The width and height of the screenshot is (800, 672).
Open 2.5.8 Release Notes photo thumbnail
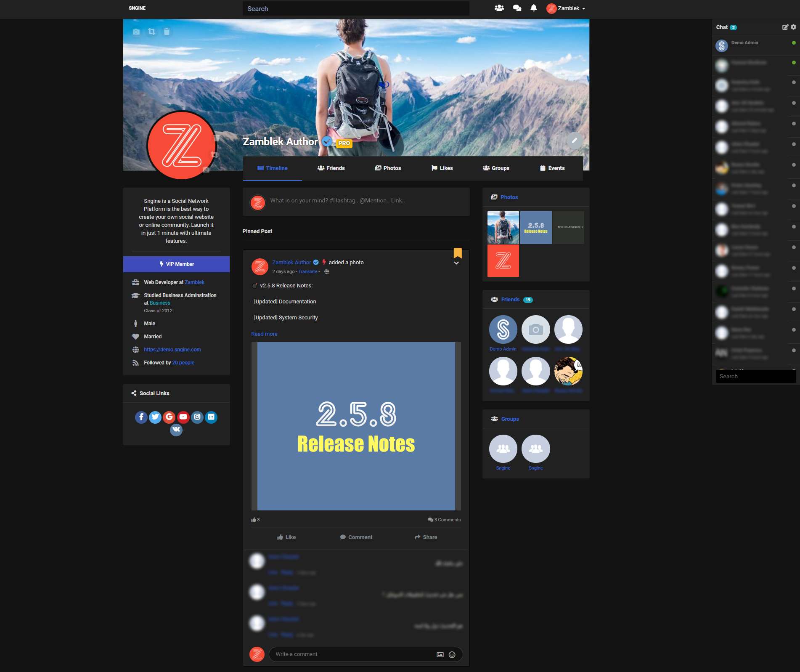536,228
